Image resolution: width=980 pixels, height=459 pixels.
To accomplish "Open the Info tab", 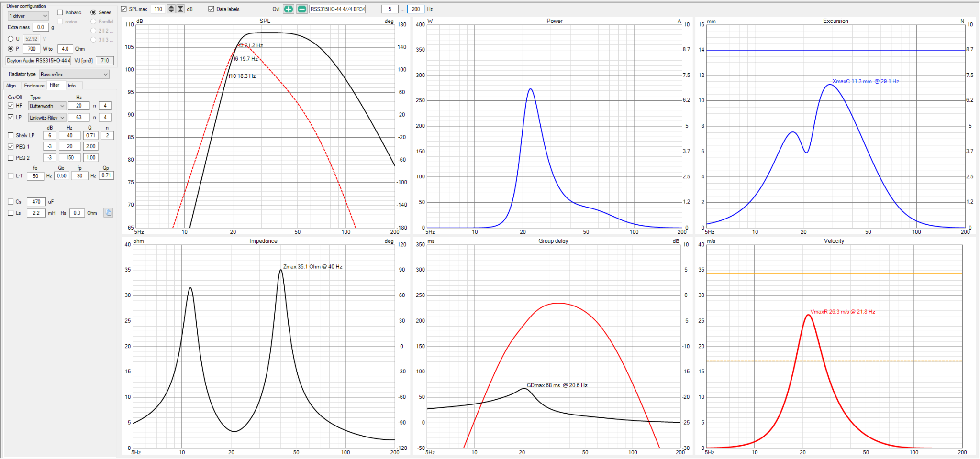I will (72, 86).
